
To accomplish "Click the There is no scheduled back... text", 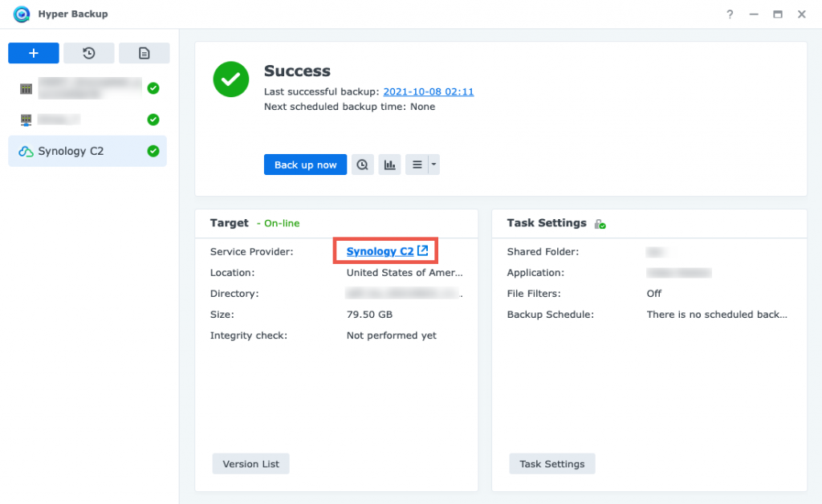I will [x=717, y=315].
